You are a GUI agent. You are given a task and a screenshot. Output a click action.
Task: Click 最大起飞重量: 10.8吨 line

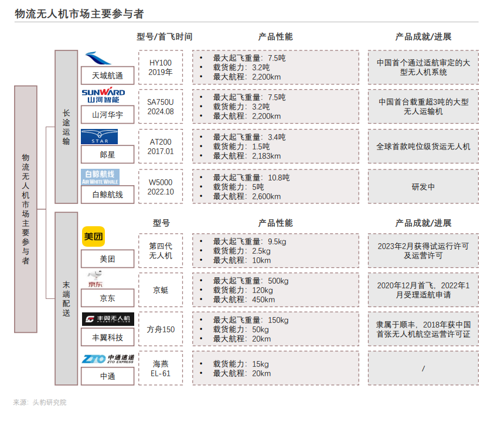[x=251, y=178]
